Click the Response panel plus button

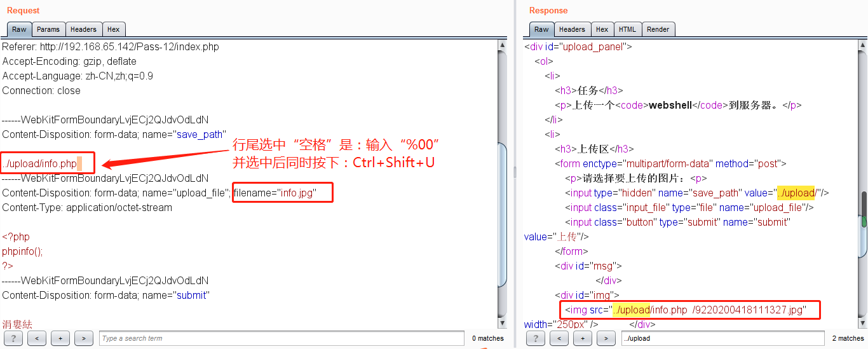tap(583, 338)
